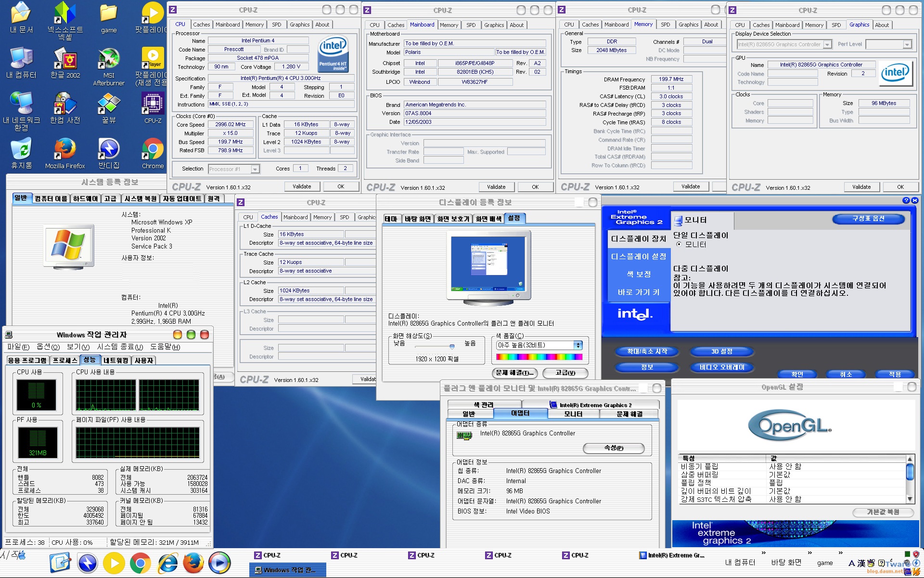Launch the MSI Afterburner desktop icon

(x=109, y=60)
